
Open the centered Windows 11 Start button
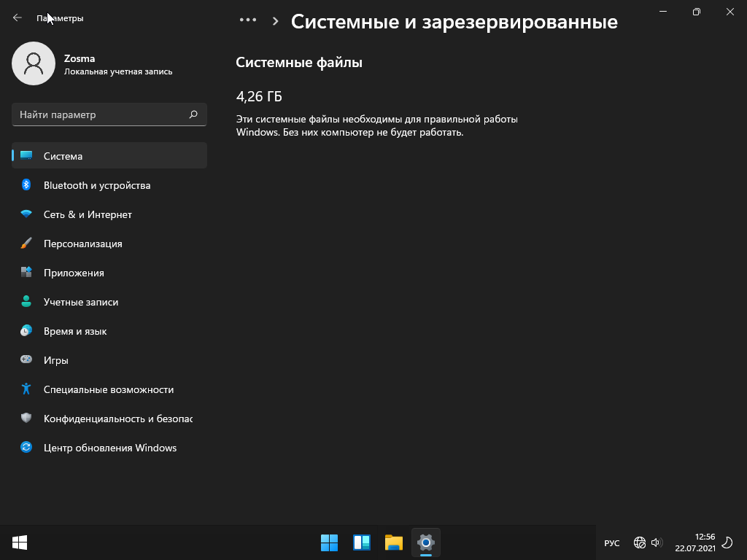tap(329, 542)
